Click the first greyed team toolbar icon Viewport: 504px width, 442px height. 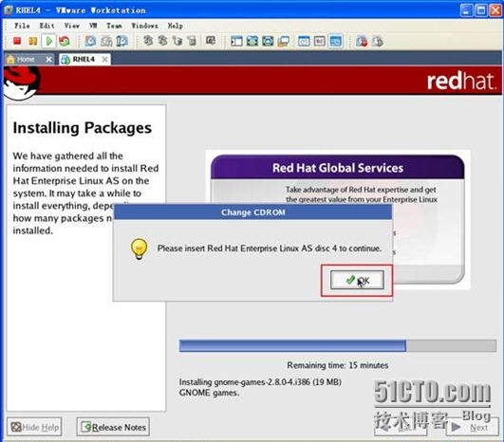(x=148, y=41)
